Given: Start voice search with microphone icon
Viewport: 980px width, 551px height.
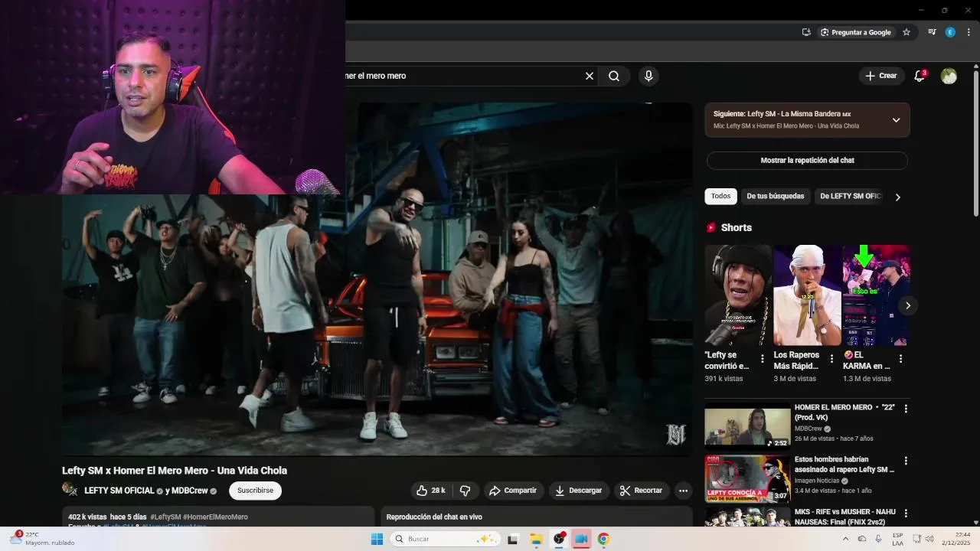Looking at the screenshot, I should (x=648, y=76).
